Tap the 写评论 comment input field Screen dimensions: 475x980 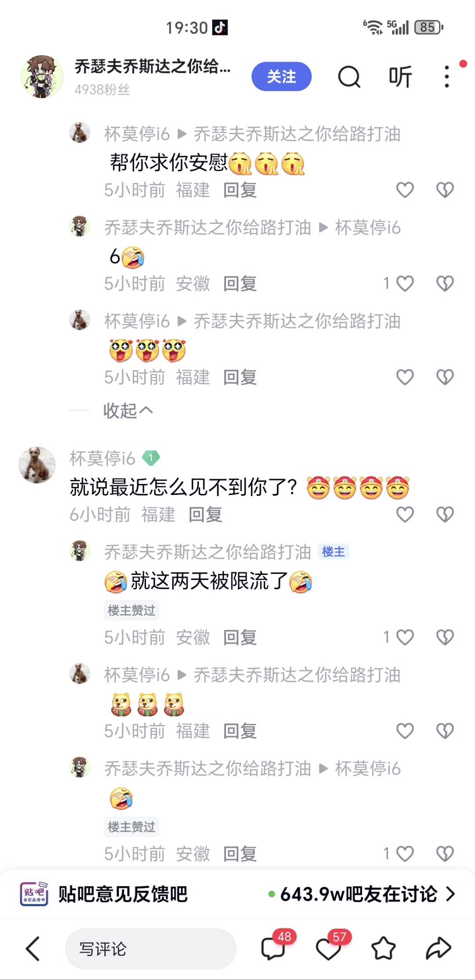150,949
